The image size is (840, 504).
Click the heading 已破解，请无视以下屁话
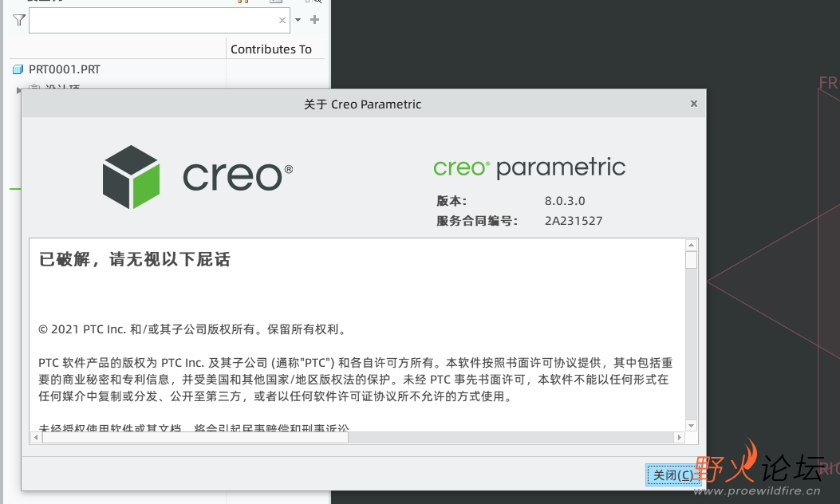coord(135,260)
